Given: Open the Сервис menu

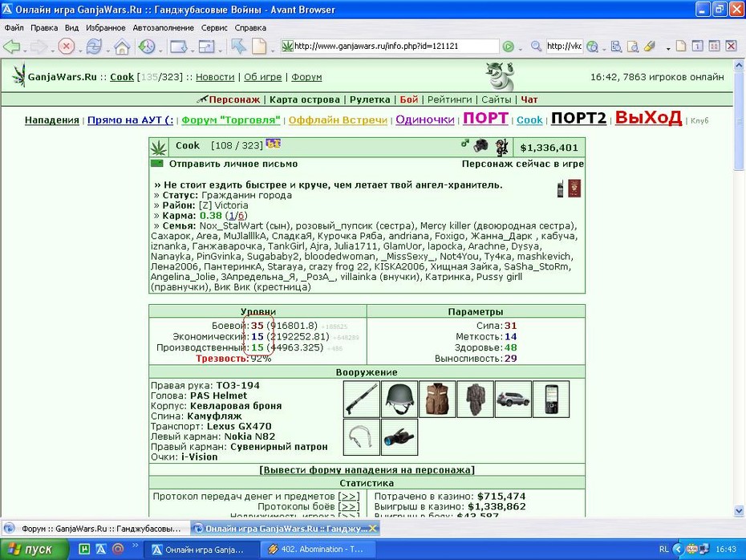Looking at the screenshot, I should tap(214, 27).
